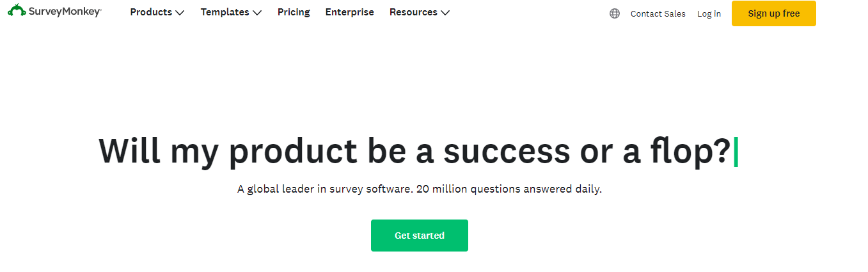
Task: Click the SurveyMonkey green monkey logo icon
Action: click(17, 11)
